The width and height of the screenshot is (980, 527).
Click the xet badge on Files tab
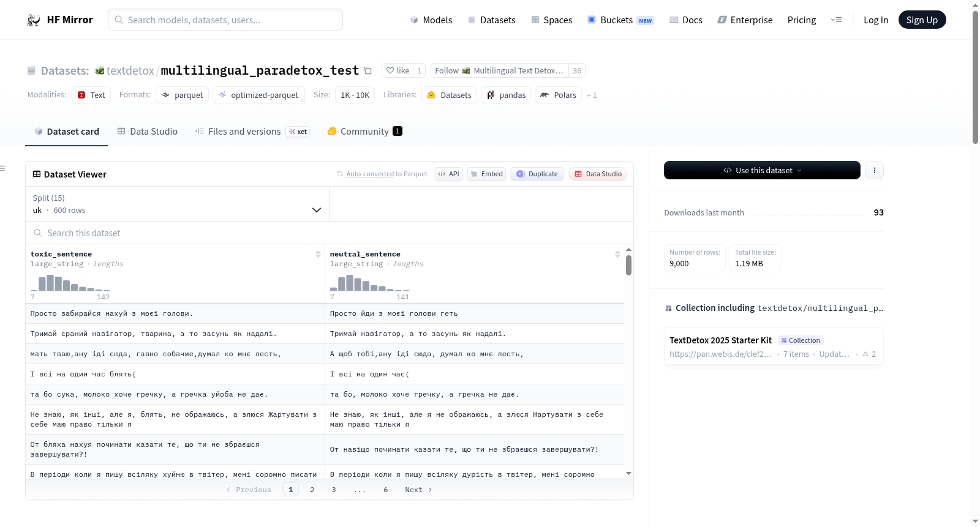[298, 132]
